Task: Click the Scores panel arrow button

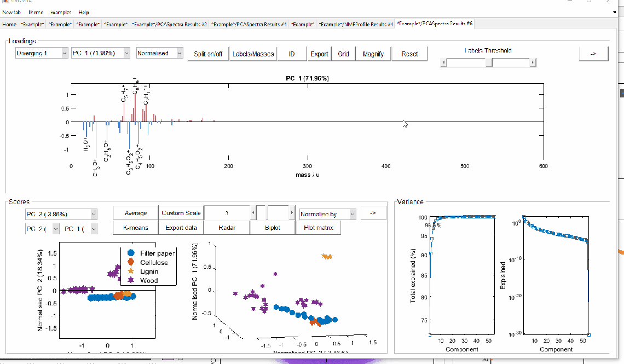Action: pyautogui.click(x=373, y=213)
